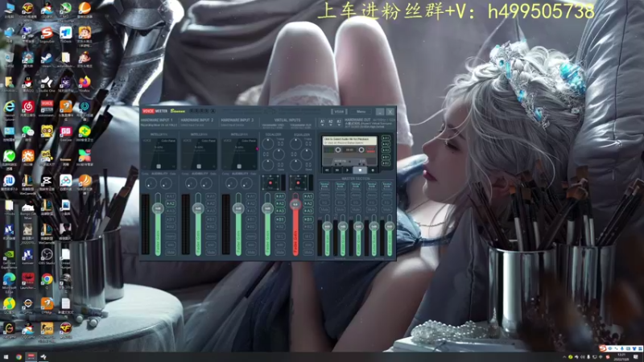Open Chrome from the taskbar
Viewport: 644px width, 362px height.
(x=19, y=356)
